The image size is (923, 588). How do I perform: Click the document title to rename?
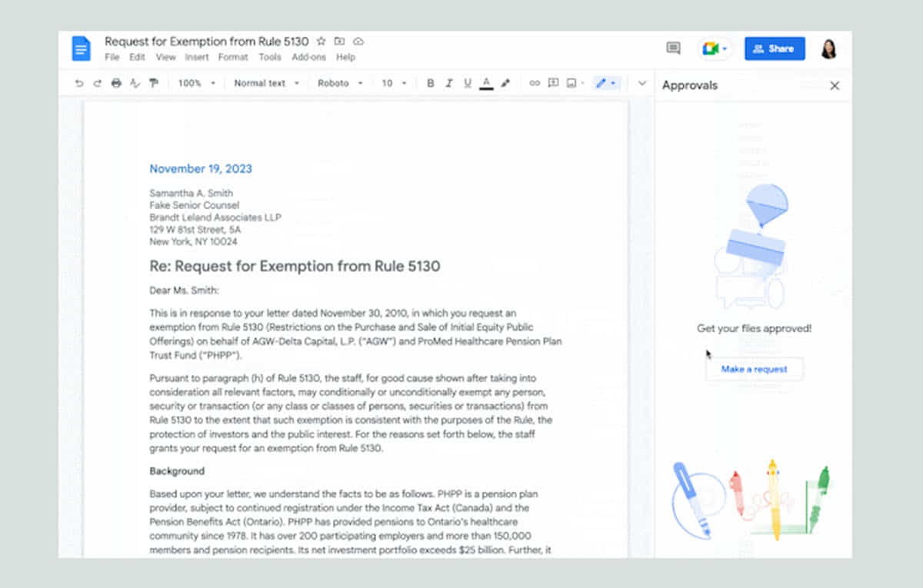207,42
